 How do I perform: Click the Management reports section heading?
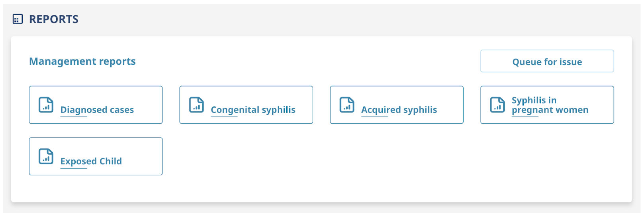[x=82, y=61]
